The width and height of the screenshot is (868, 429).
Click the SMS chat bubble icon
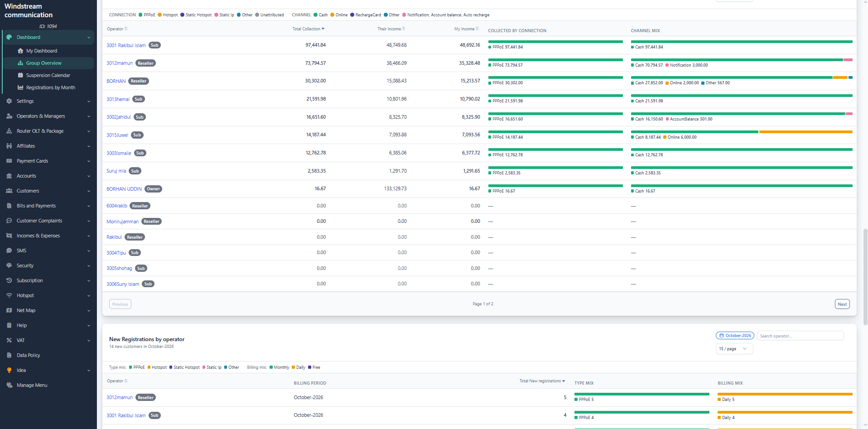tap(9, 251)
